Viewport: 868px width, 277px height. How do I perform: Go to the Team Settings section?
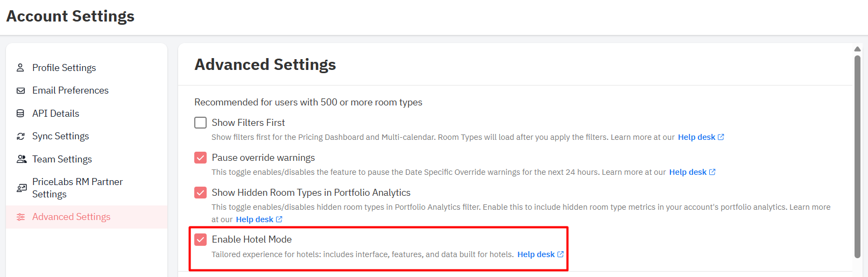click(x=62, y=159)
